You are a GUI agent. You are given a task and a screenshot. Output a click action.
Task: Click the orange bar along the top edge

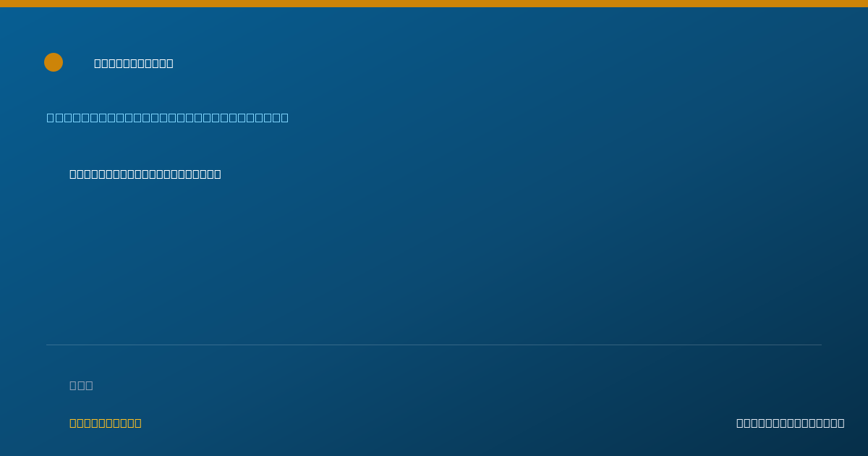point(434,4)
